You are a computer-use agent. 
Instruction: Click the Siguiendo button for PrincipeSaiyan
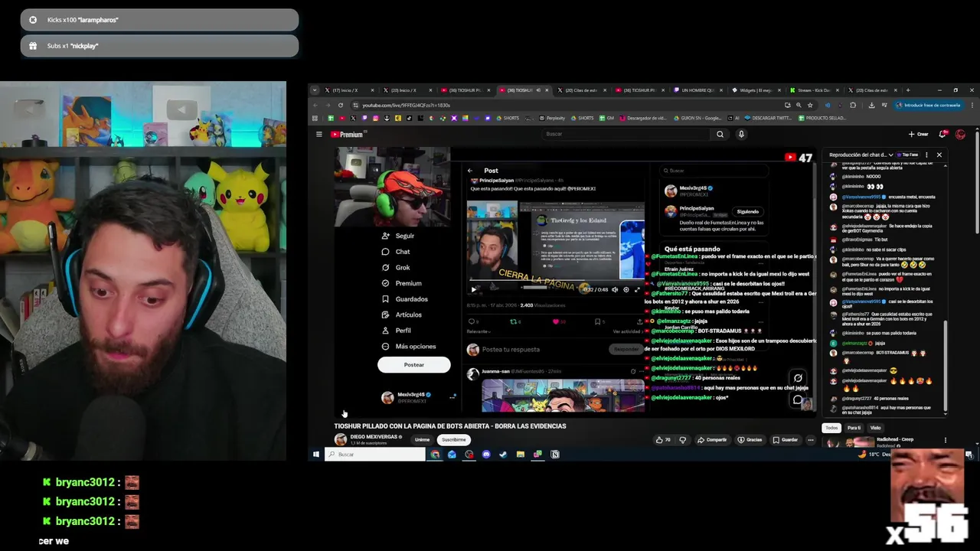tap(747, 211)
